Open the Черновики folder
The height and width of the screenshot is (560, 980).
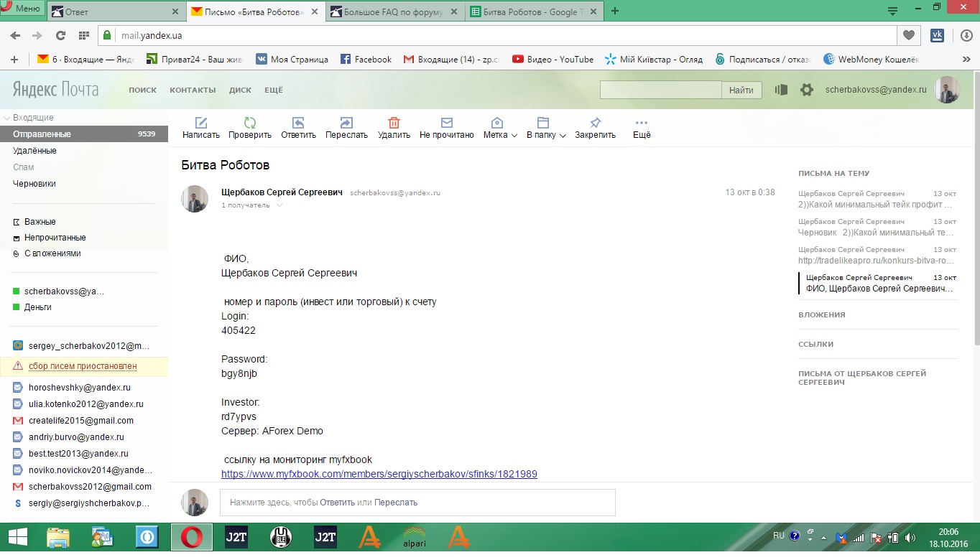click(x=34, y=184)
